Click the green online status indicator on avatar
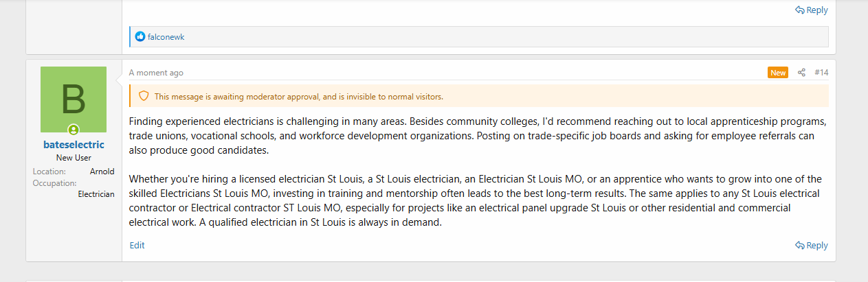The height and width of the screenshot is (282, 868). click(74, 129)
